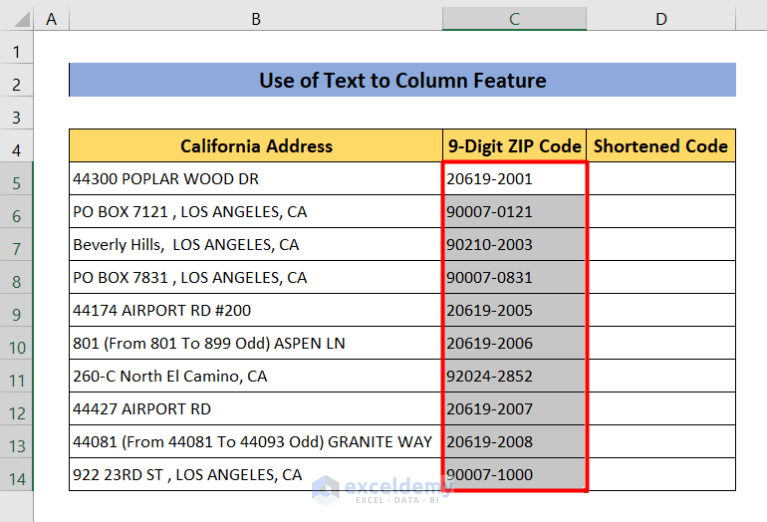Select empty Shortened Code cell in row 13
The height and width of the screenshot is (522, 767).
pos(661,441)
